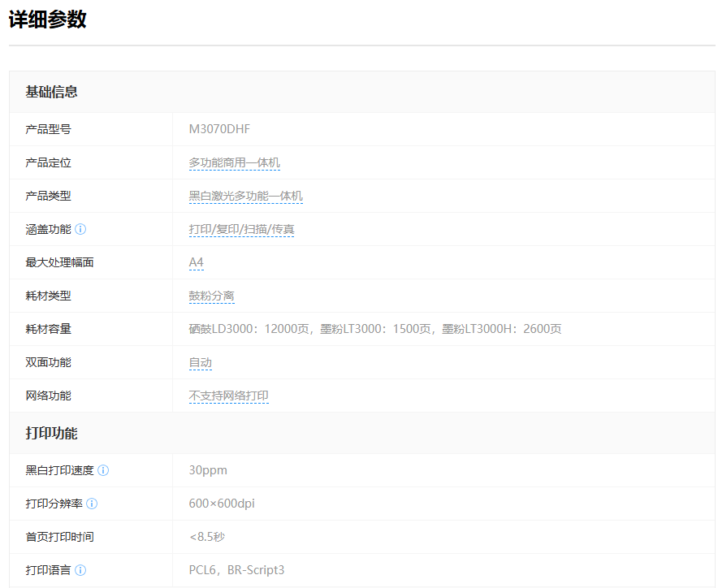Open the 鼓粉分离 consumable type link
The image size is (718, 588).
point(211,296)
